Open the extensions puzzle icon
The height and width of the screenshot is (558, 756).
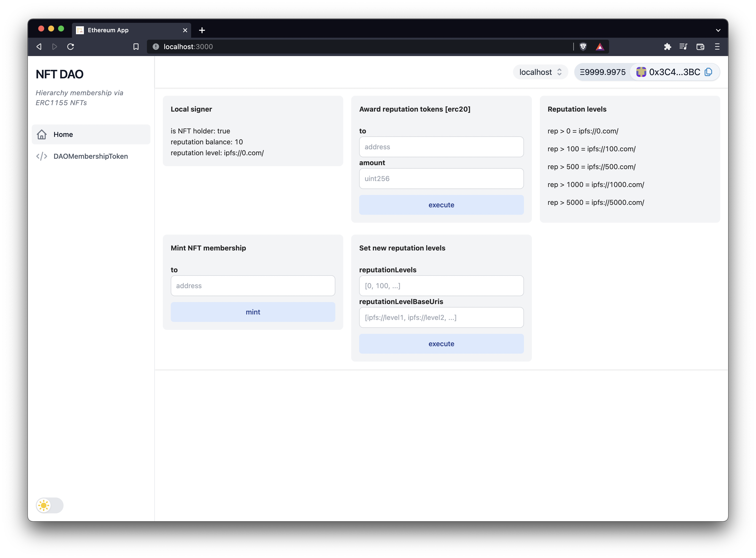[x=667, y=47]
